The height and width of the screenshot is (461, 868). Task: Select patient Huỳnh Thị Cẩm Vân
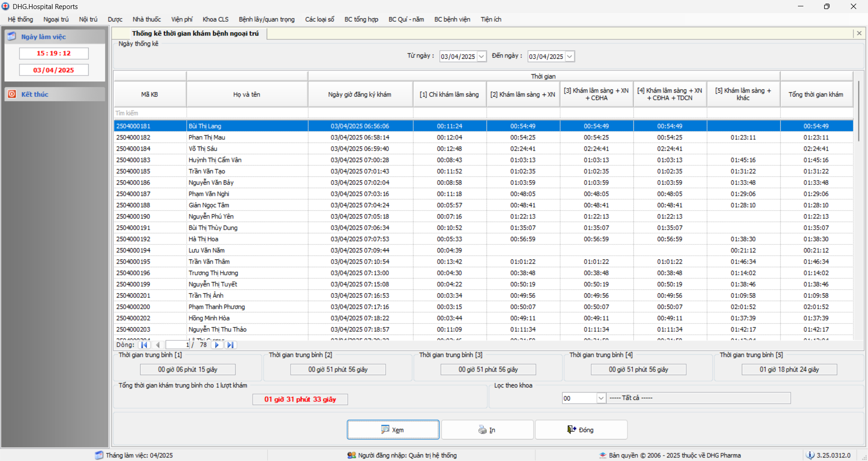pos(483,160)
